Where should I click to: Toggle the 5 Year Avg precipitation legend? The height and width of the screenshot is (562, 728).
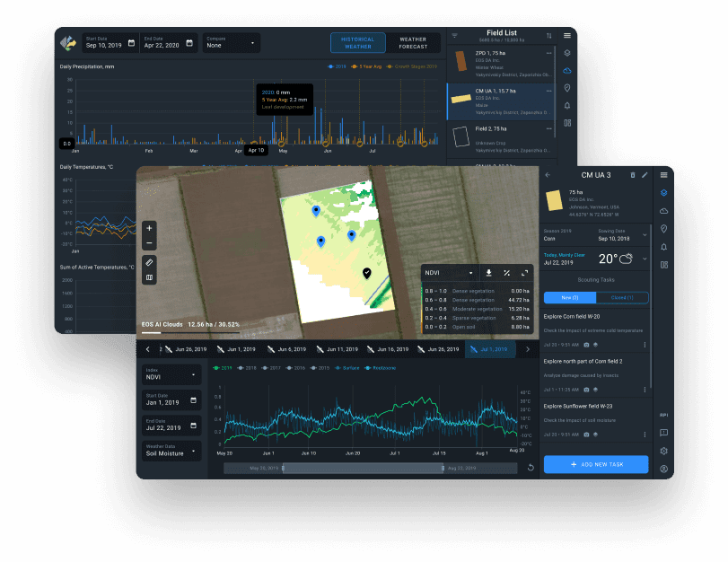tap(366, 66)
